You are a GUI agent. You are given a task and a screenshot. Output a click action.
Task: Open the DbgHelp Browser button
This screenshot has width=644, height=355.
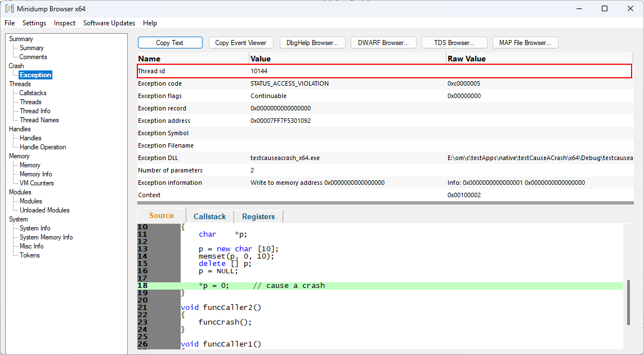click(312, 43)
